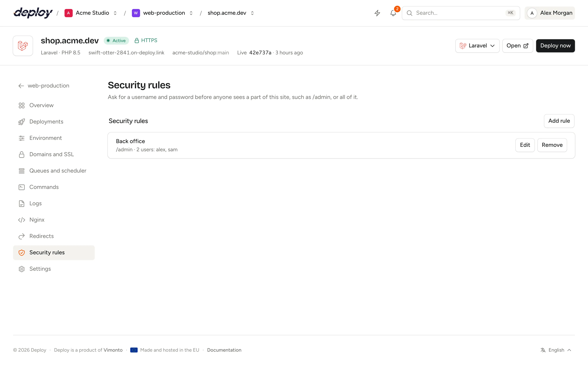Screen dimensions: 588x368
Task: Open the notifications bell
Action: pyautogui.click(x=393, y=13)
